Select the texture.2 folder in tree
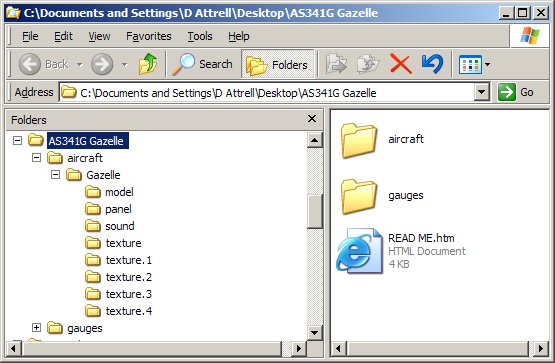555x363 pixels. 128,277
